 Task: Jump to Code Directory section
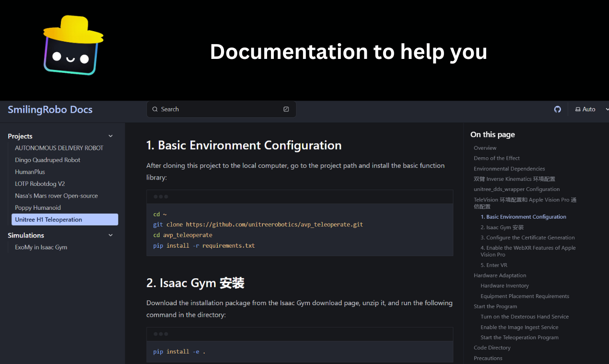492,348
